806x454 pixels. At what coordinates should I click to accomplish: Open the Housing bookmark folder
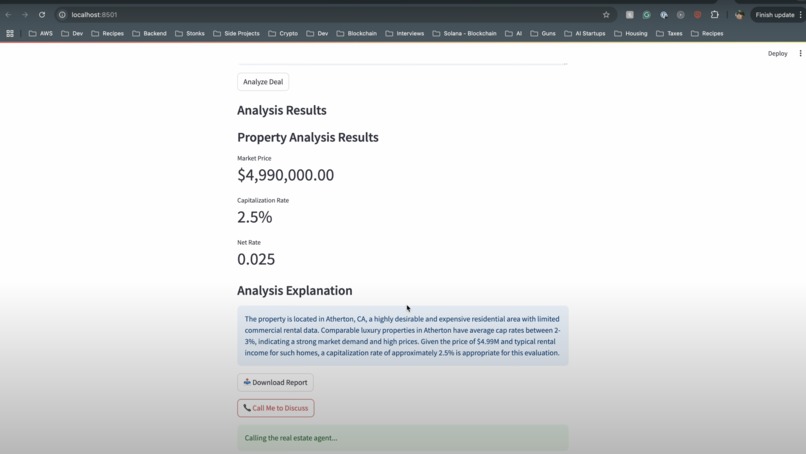click(x=631, y=33)
